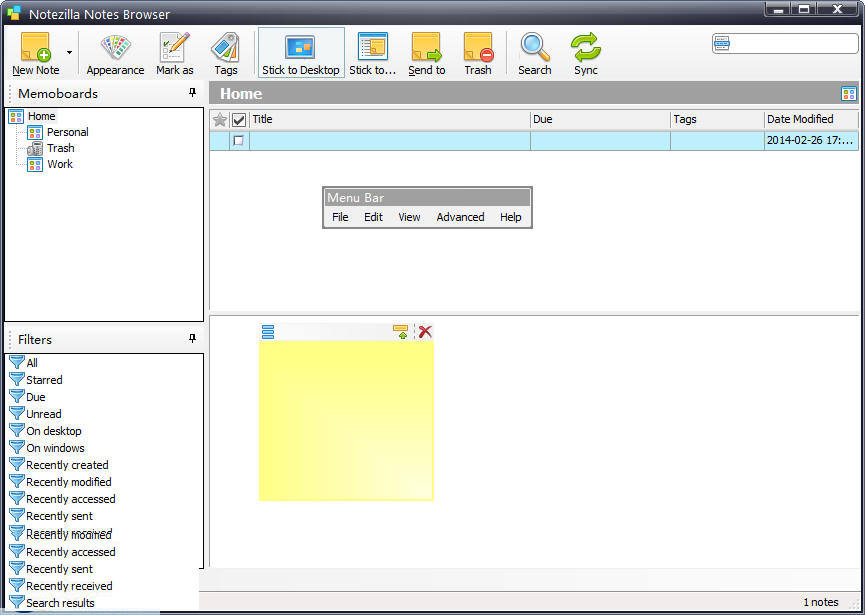The height and width of the screenshot is (615, 865).
Task: Open the Appearance color palette tool
Action: [x=115, y=54]
